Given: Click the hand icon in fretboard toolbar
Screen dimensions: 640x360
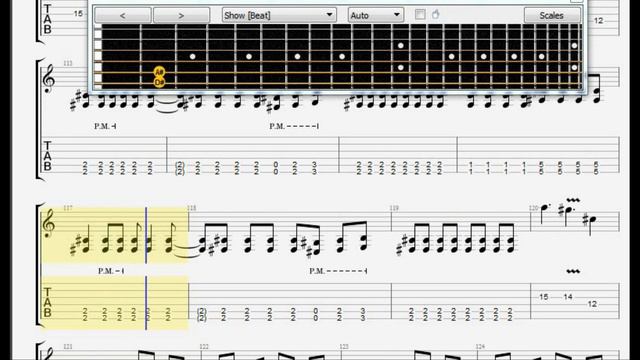Looking at the screenshot, I should coord(436,15).
